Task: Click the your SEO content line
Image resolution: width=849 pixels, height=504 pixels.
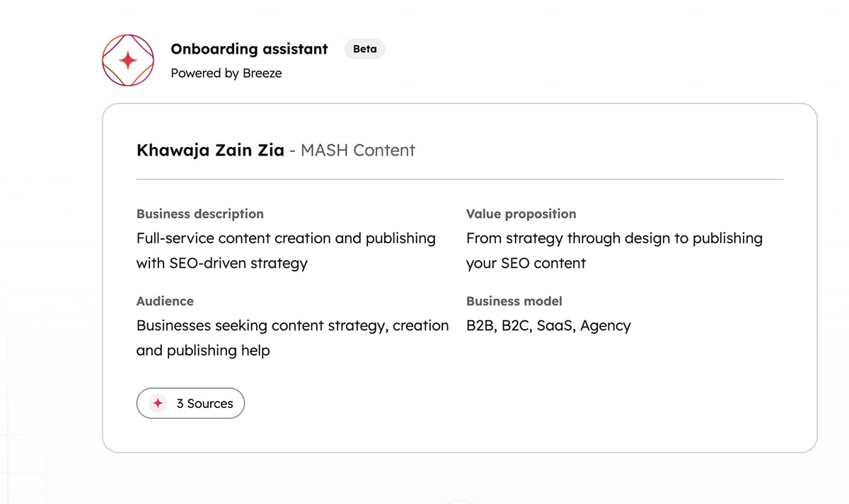Action: [x=526, y=263]
